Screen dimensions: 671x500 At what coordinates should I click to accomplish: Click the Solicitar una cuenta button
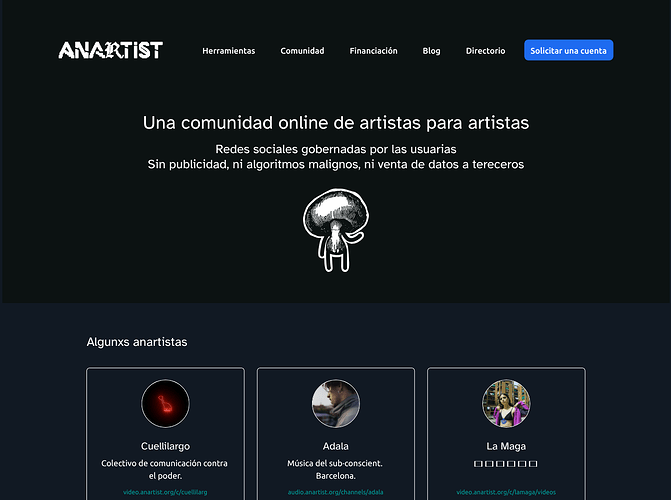click(x=568, y=50)
